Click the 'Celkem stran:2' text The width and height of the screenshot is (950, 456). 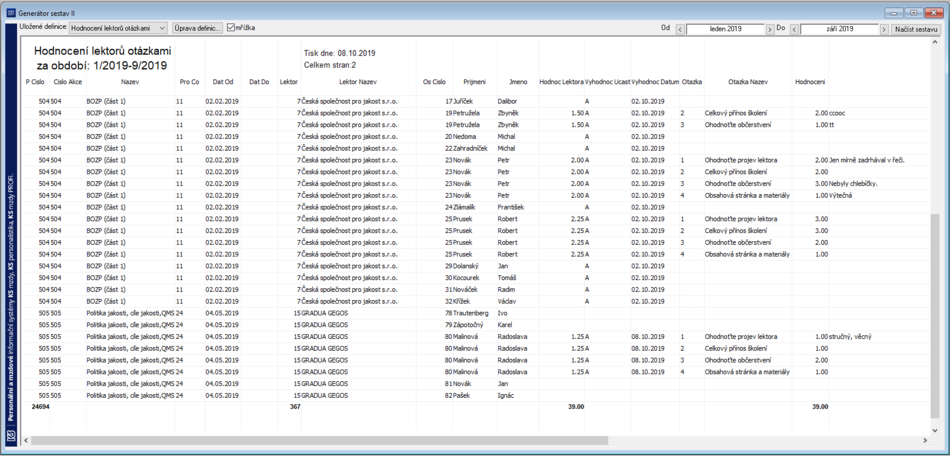point(328,65)
